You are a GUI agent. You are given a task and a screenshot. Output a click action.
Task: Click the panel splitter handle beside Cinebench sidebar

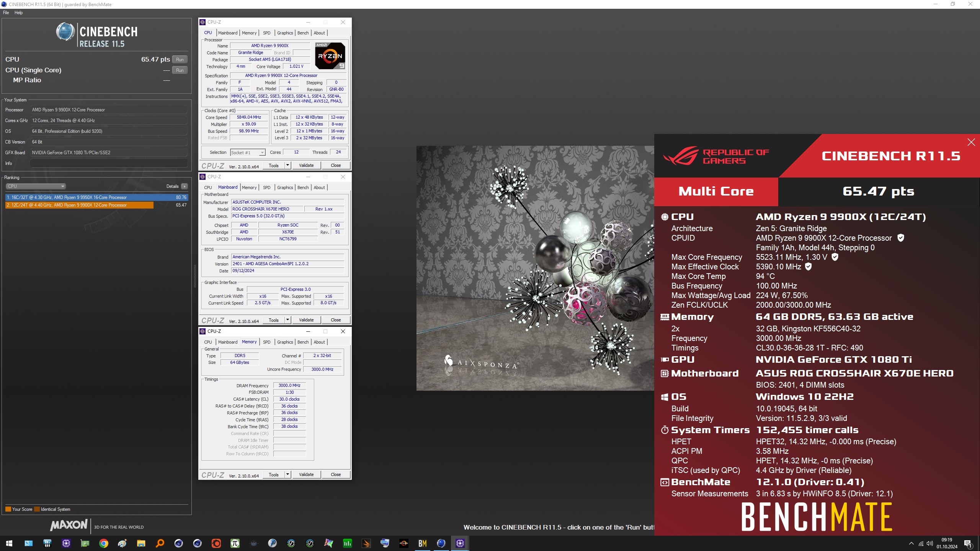click(195, 275)
